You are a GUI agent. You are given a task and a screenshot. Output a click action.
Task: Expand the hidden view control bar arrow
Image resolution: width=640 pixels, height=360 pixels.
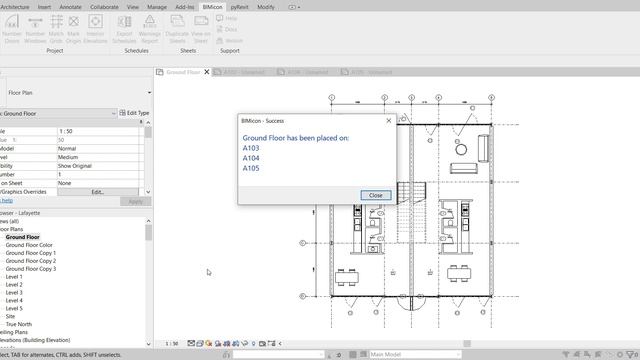(280, 343)
